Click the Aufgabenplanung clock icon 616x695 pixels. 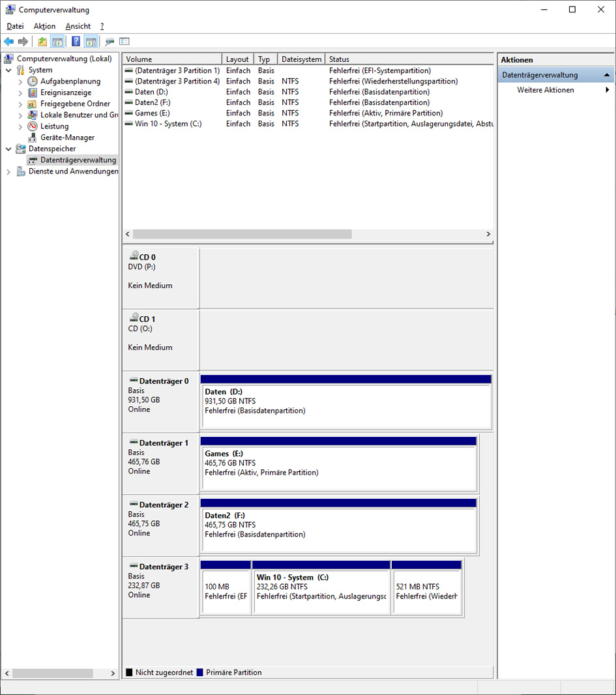pyautogui.click(x=33, y=81)
